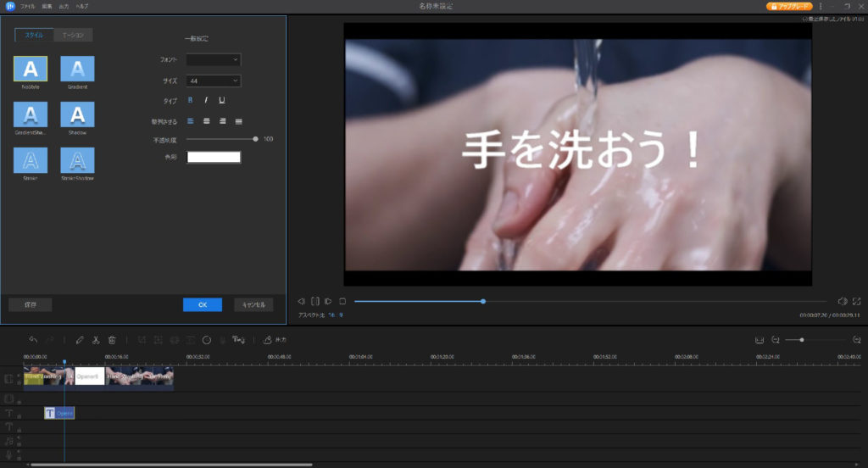
Task: Open the 出力 menu
Action: coord(64,6)
